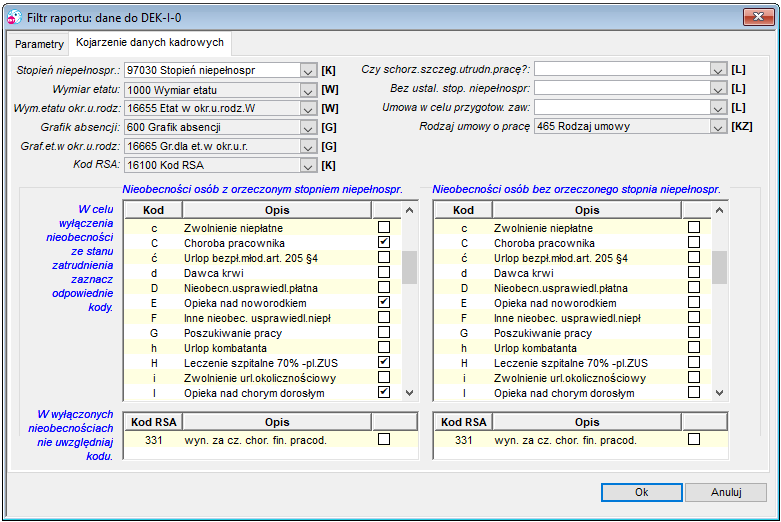Check Poszukiwanie pracy in left table

pyautogui.click(x=384, y=333)
